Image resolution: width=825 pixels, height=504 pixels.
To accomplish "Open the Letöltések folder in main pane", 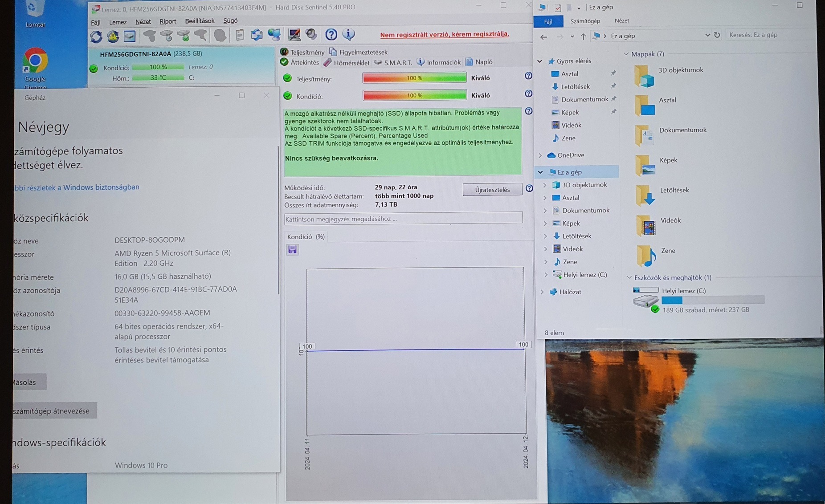I will (645, 196).
